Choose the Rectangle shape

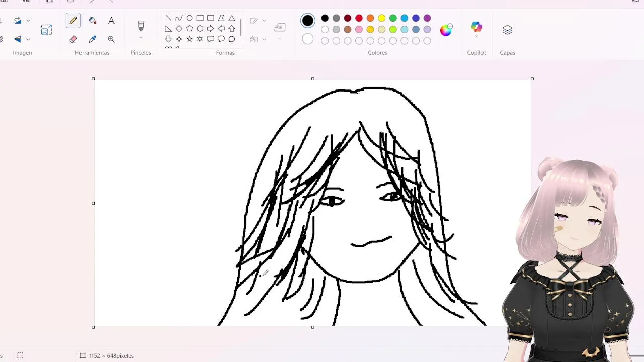[x=200, y=18]
